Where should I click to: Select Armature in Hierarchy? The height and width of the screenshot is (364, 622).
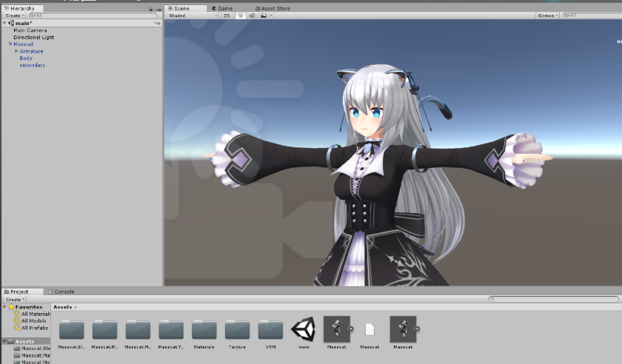pos(31,51)
